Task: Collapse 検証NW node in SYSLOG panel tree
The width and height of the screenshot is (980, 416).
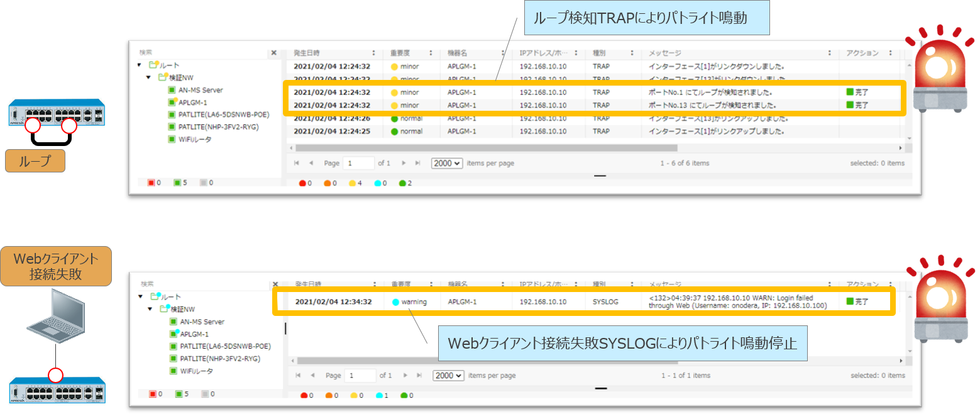Action: (x=150, y=309)
